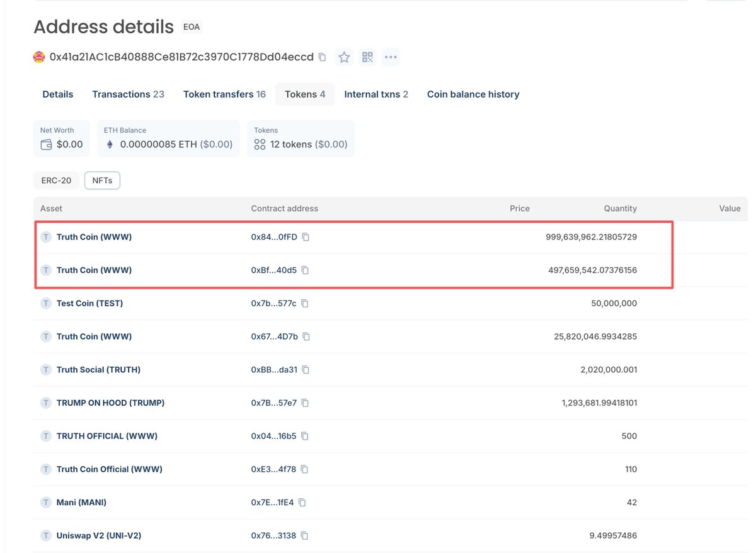Click token icon of TRUMP ON HOOD
Image resolution: width=756 pixels, height=553 pixels.
click(x=46, y=403)
